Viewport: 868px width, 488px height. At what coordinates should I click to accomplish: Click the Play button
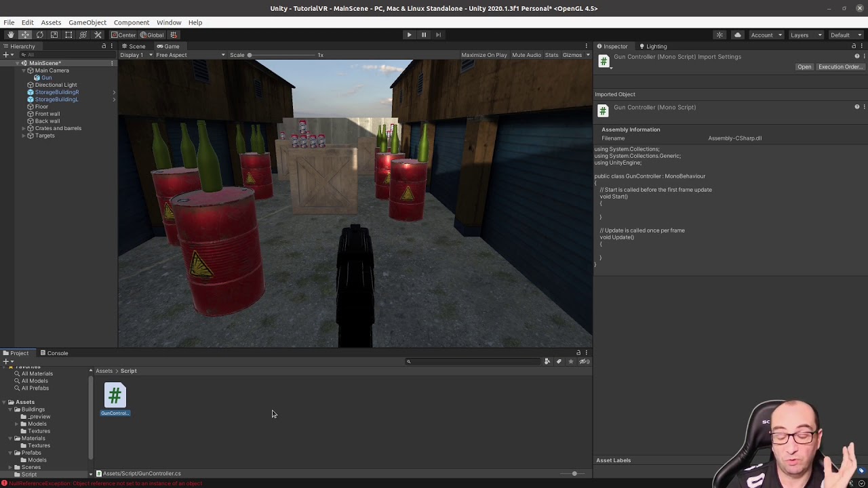click(x=409, y=35)
